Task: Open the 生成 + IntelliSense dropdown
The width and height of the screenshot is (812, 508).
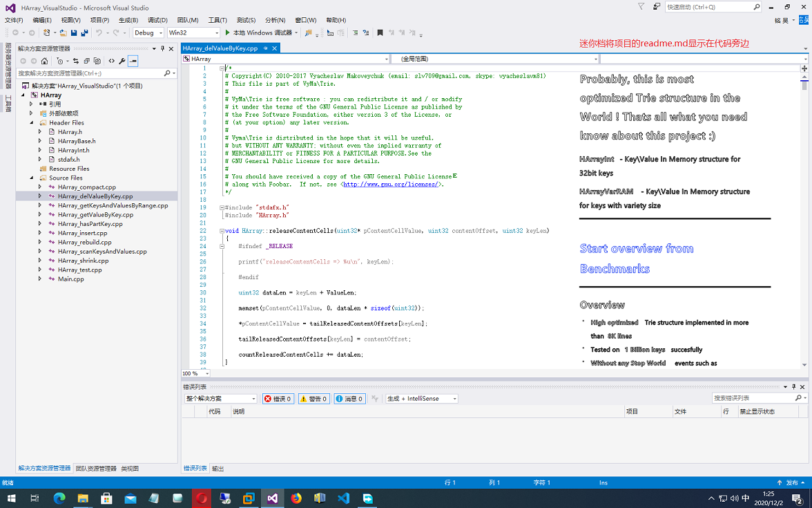Action: pos(421,399)
